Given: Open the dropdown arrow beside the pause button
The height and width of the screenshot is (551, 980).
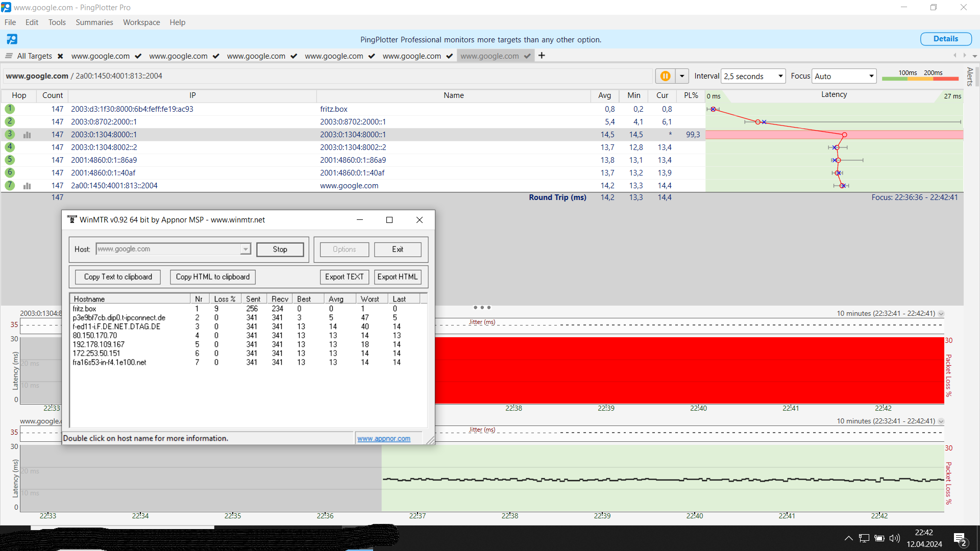Looking at the screenshot, I should coord(682,76).
